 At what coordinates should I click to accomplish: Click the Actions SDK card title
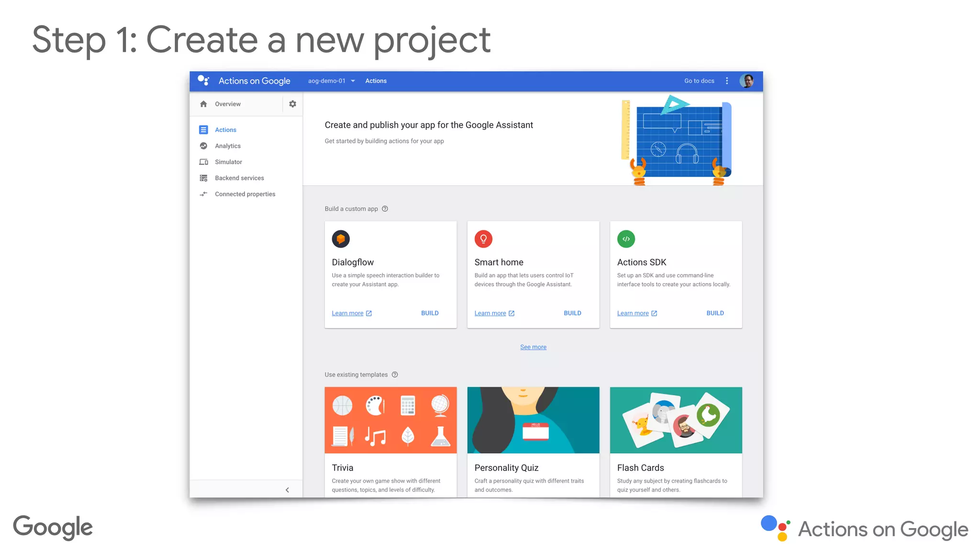[x=641, y=262]
